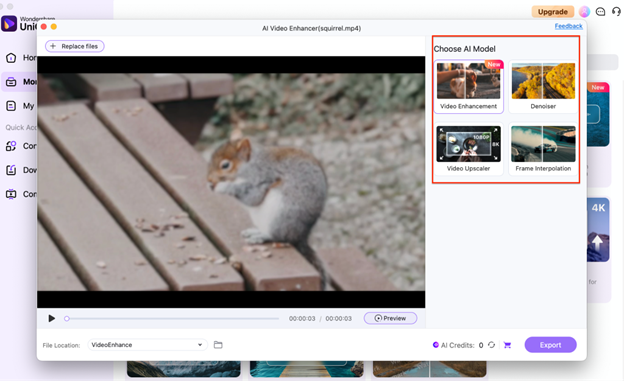624x381 pixels.
Task: Expand the VideoEnhance file location dropdown
Action: point(148,345)
